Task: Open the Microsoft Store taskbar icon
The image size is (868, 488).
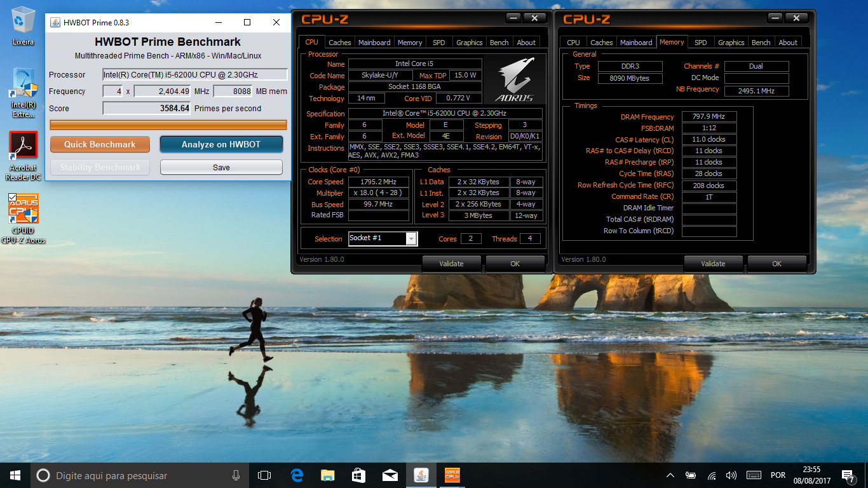Action: pos(358,475)
